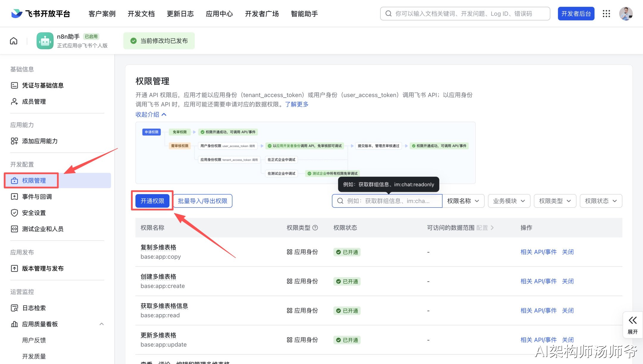
Task: Click the 权限类型 help question icon
Action: (x=315, y=228)
